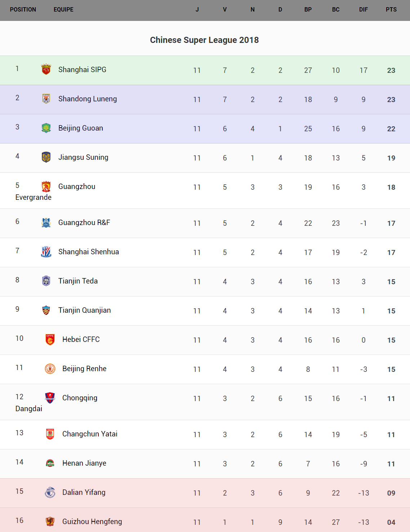
Task: Click the DIF column header
Action: tap(363, 10)
